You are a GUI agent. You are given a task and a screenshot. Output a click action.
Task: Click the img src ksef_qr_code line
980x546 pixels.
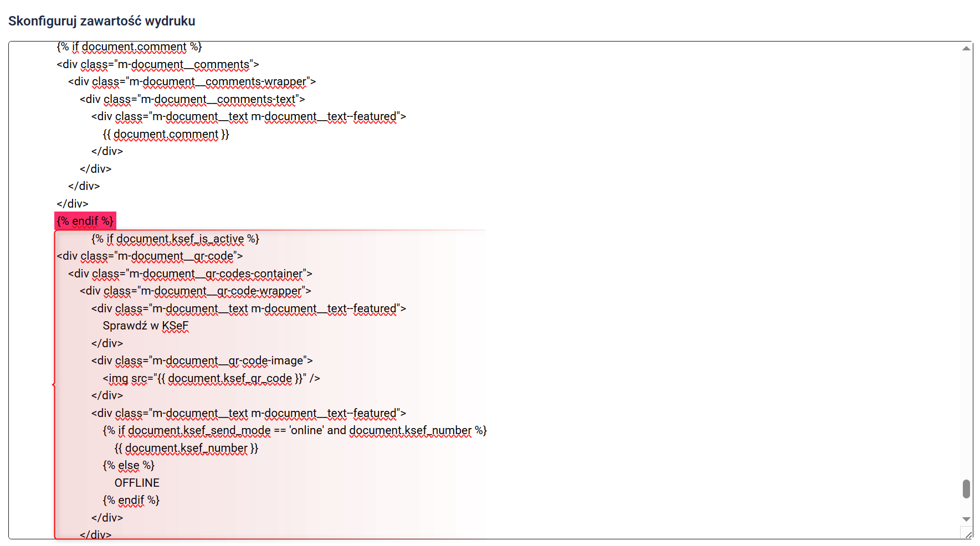tap(211, 378)
